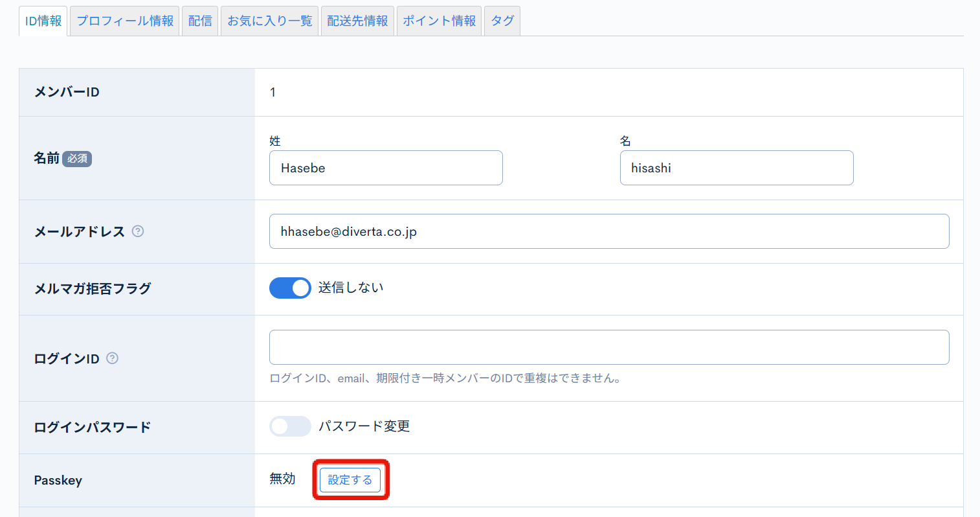The width and height of the screenshot is (980, 517).
Task: Click the 送信しない label text
Action: coord(350,288)
